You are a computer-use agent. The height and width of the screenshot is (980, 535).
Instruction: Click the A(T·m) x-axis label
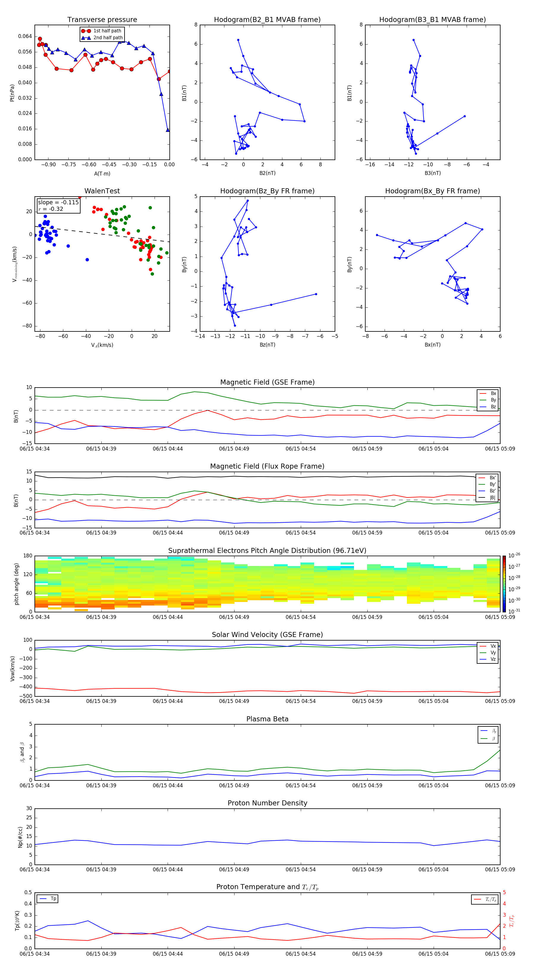[102, 174]
